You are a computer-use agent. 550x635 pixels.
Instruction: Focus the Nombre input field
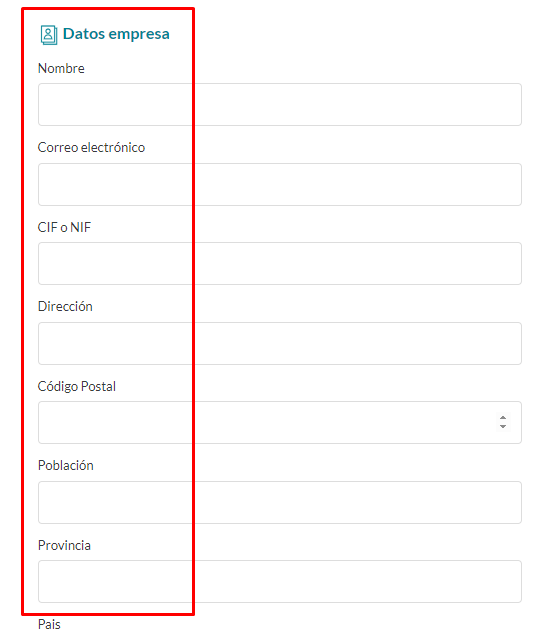pyautogui.click(x=280, y=104)
